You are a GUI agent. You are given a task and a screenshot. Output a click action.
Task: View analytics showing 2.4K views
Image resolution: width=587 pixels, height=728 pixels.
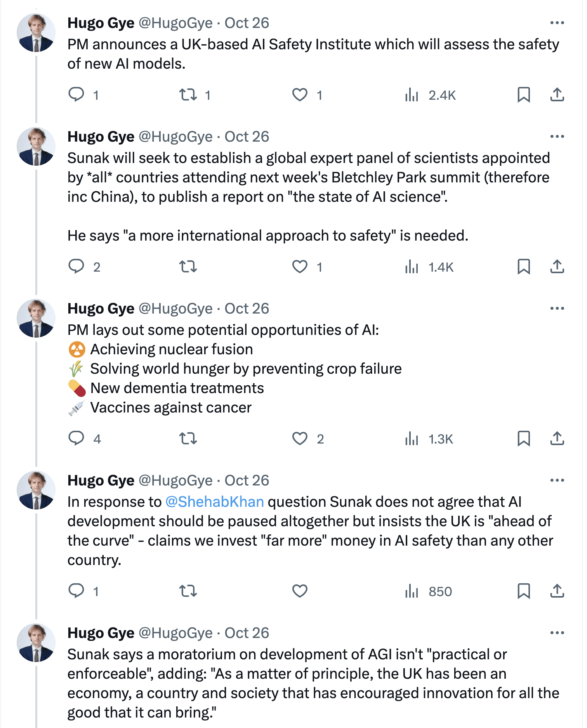[x=430, y=95]
